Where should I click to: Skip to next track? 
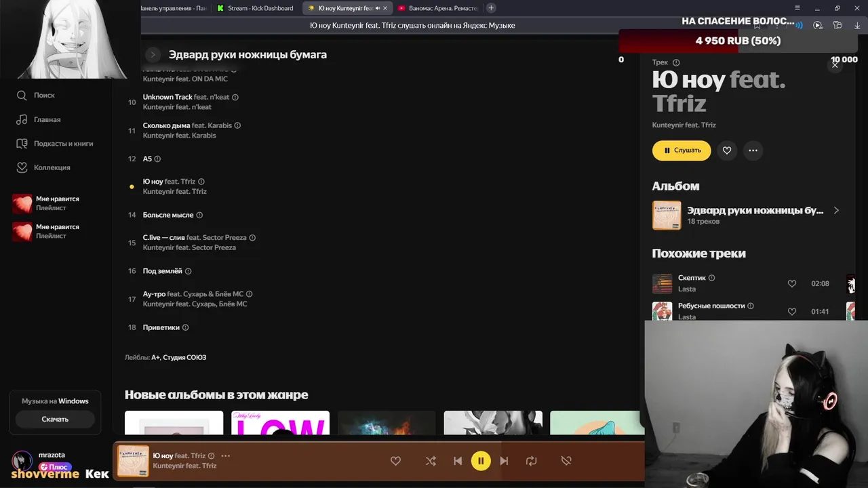point(504,461)
